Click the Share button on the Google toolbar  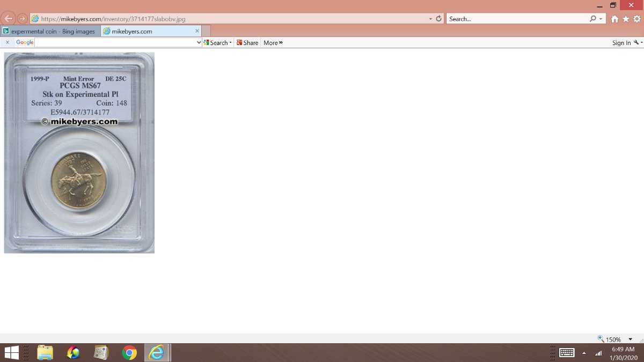tap(247, 42)
